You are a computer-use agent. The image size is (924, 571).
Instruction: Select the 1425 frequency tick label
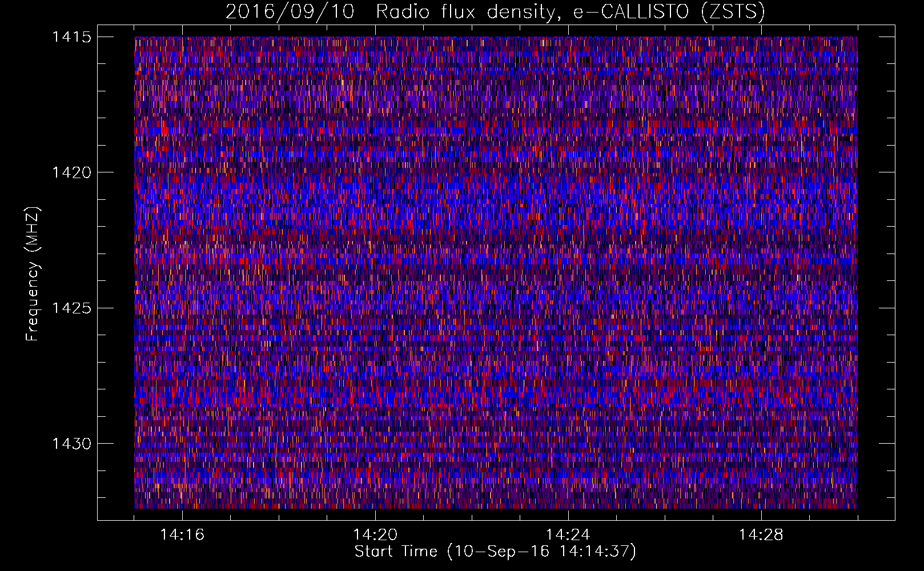[x=71, y=308]
